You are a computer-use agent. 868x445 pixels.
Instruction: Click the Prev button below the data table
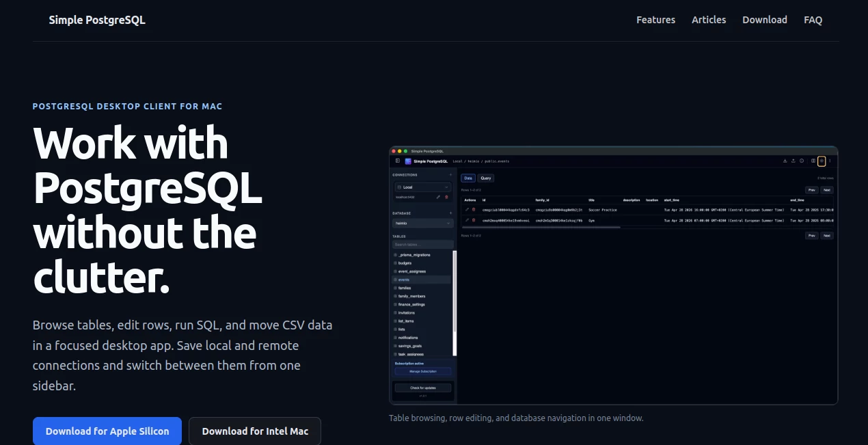pos(812,236)
